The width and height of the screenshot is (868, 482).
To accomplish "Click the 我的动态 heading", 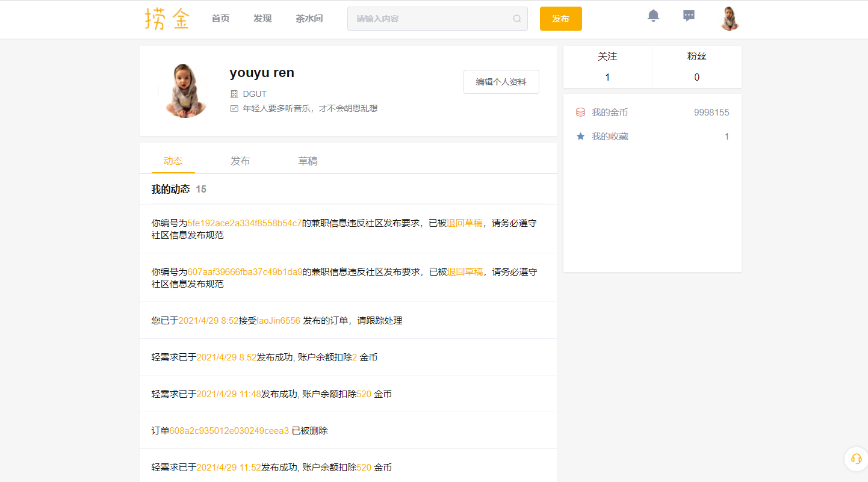I will 171,189.
